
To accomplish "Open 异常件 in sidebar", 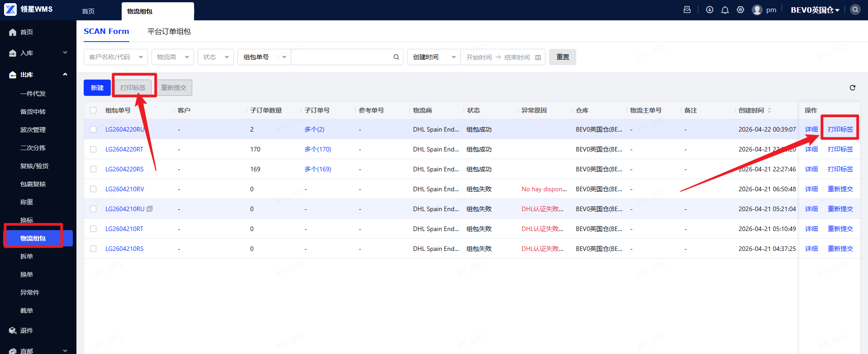I will [x=30, y=293].
